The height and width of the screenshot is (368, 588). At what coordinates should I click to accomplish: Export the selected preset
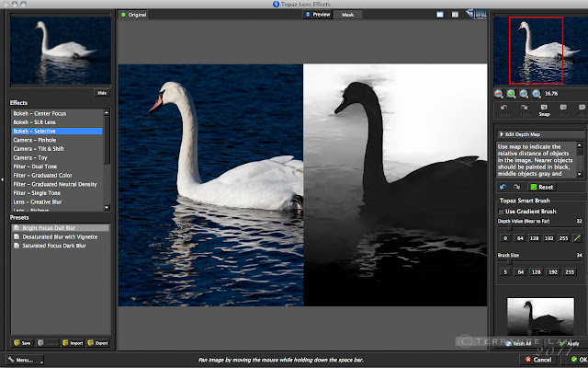(x=97, y=343)
